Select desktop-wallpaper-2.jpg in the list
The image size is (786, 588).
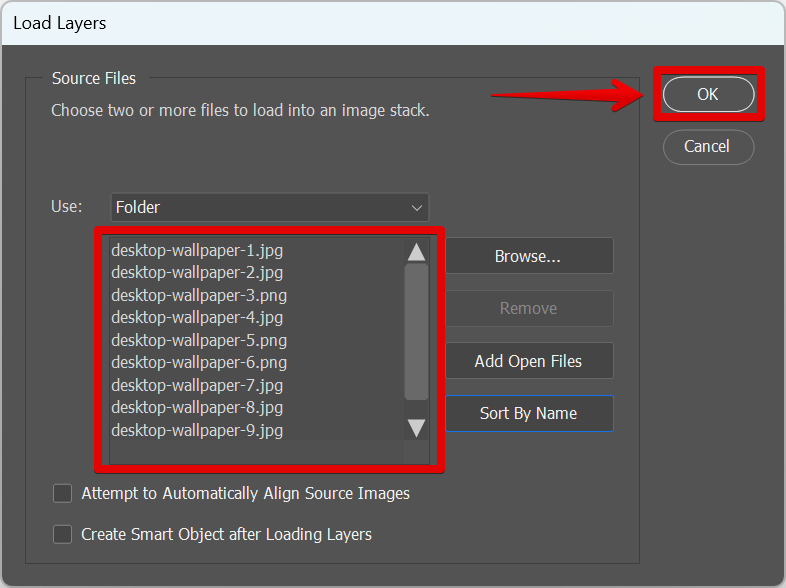click(197, 272)
